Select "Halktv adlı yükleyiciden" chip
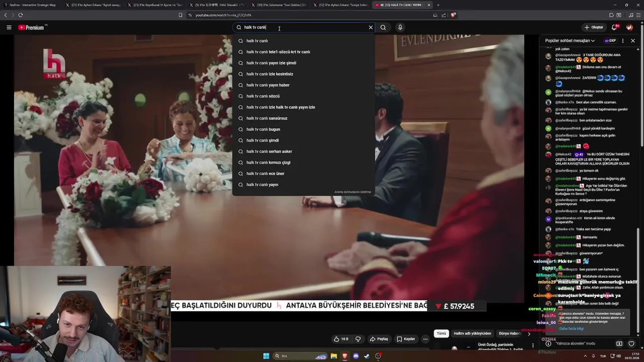The image size is (644, 362). pyautogui.click(x=472, y=333)
